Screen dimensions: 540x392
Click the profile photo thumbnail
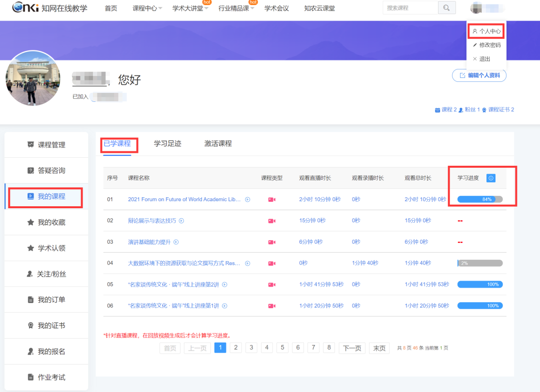click(33, 78)
